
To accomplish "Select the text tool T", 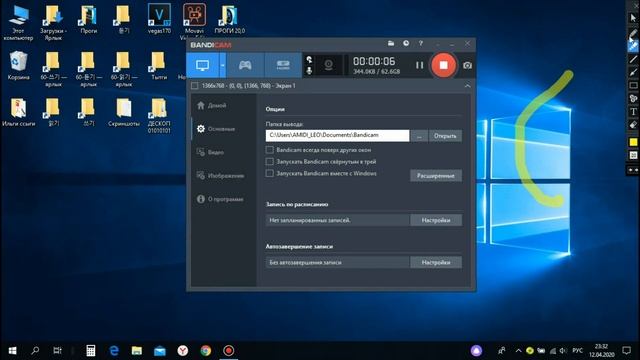I will [x=633, y=112].
